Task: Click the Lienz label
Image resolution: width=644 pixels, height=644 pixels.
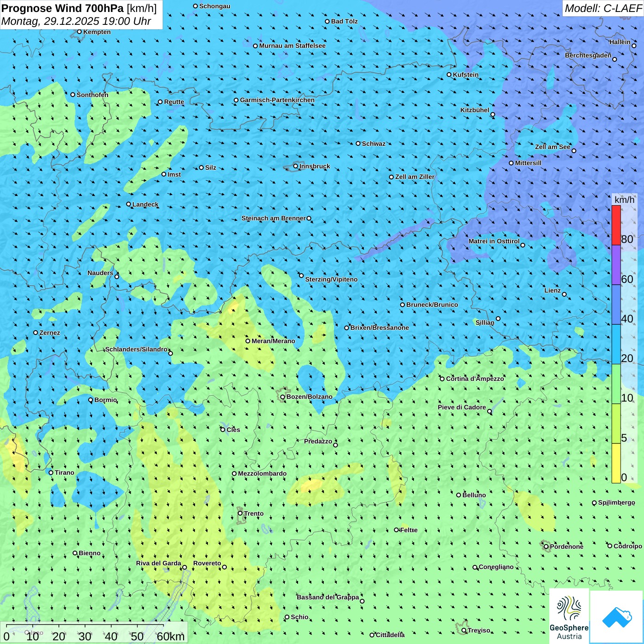Action: coord(552,290)
